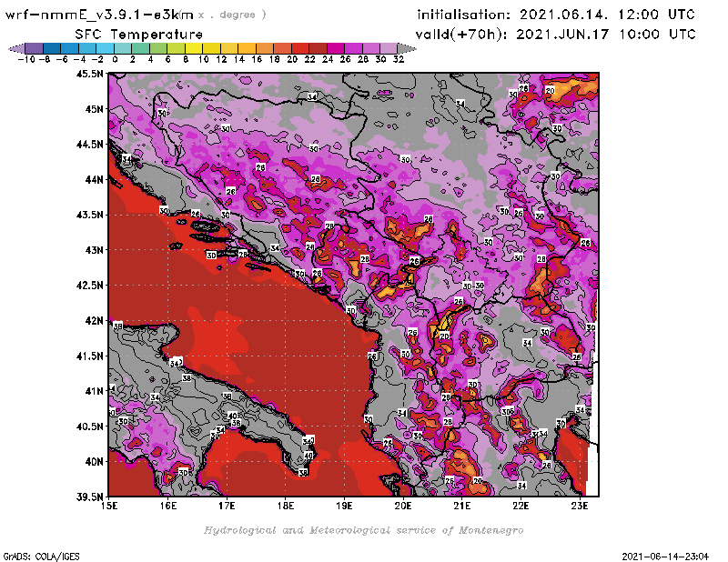The image size is (728, 562).
Task: Click the '2021-06-14-23:04' timestamp
Action: click(x=666, y=557)
